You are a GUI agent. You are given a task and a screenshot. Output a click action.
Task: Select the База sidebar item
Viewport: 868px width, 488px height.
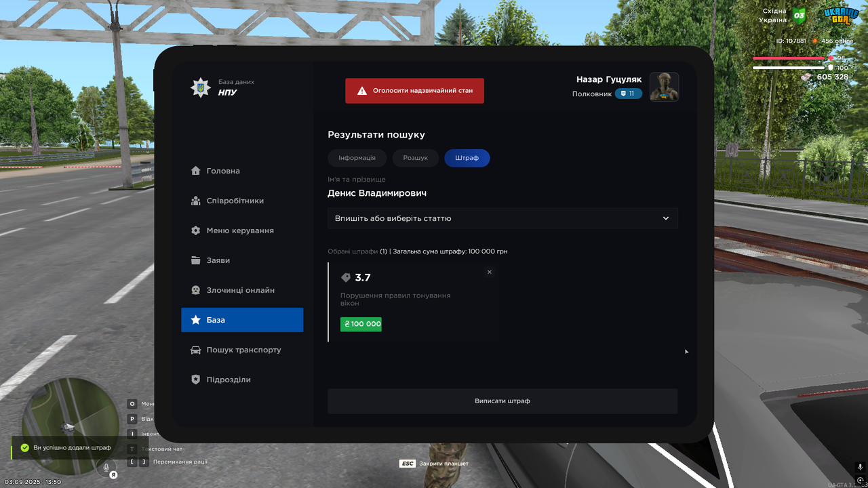point(242,320)
